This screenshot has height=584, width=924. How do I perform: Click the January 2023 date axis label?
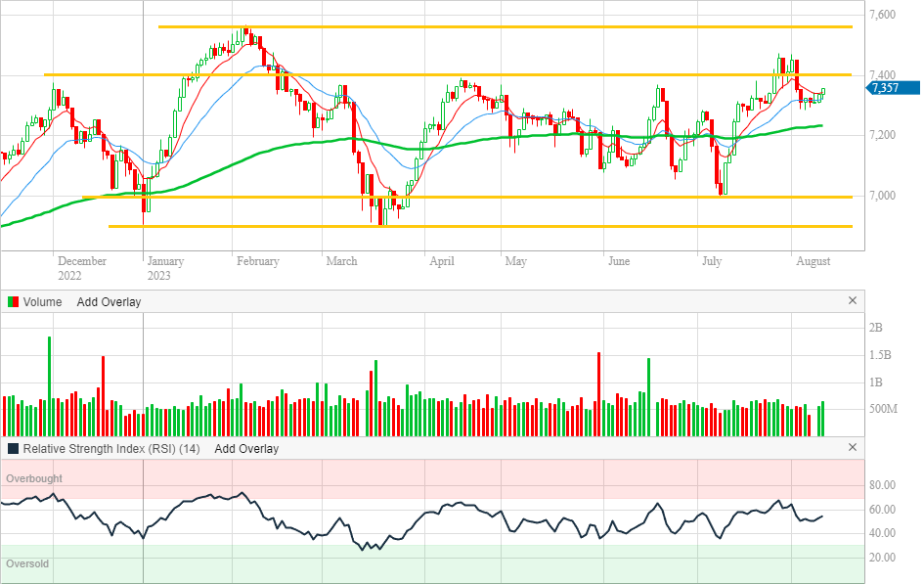pyautogui.click(x=164, y=268)
